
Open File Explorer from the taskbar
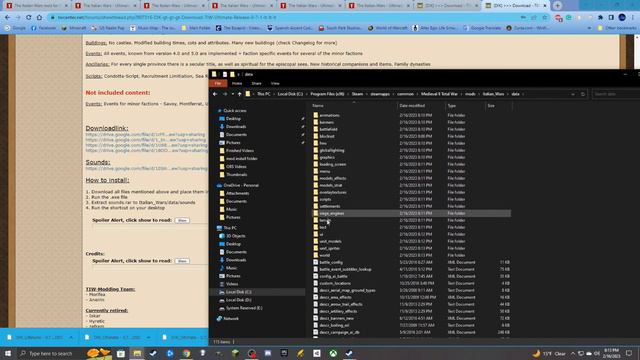coord(137,353)
